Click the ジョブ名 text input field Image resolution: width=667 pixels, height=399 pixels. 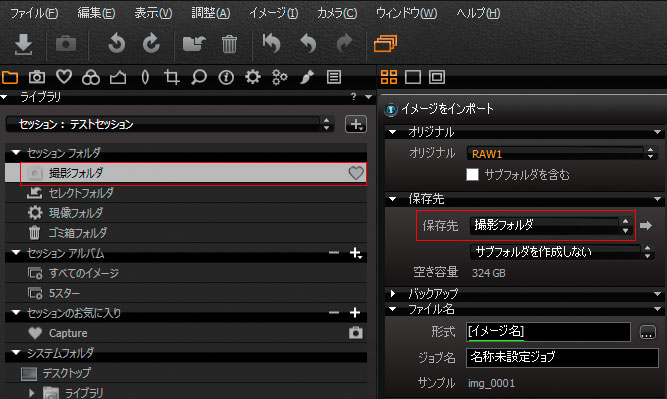(x=562, y=357)
